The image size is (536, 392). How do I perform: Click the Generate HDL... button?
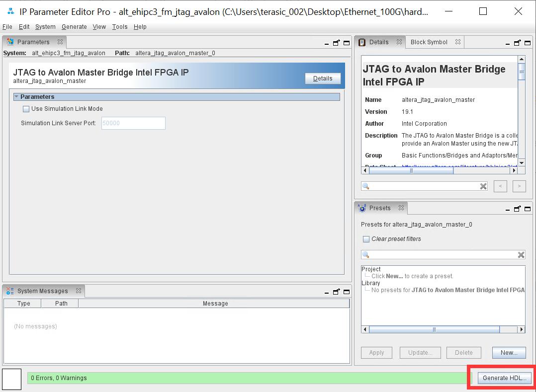point(504,378)
